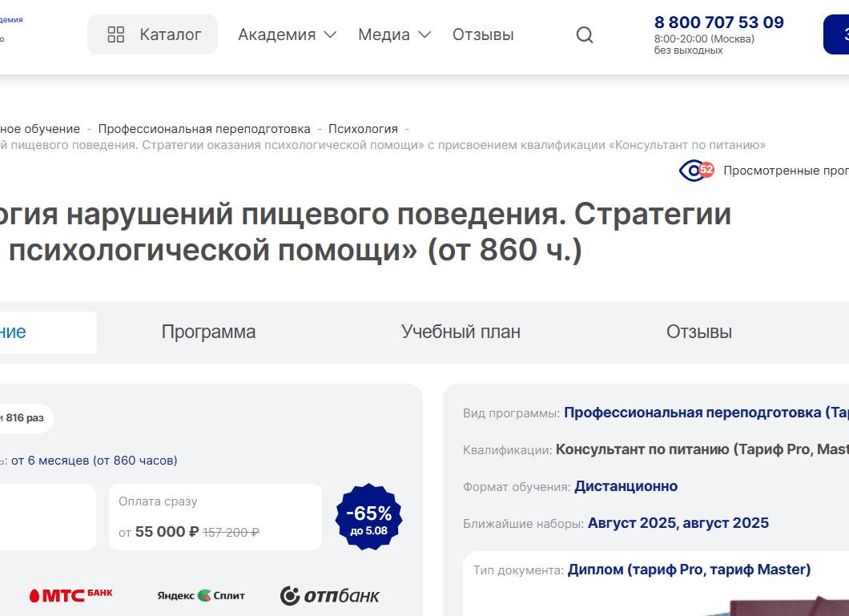Open the Психология breadcrumb link
849x616 pixels.
tap(364, 129)
